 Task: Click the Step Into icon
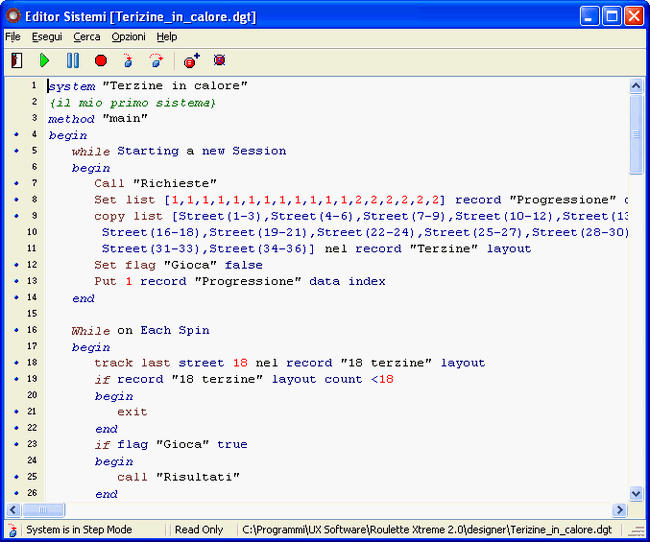point(128,61)
